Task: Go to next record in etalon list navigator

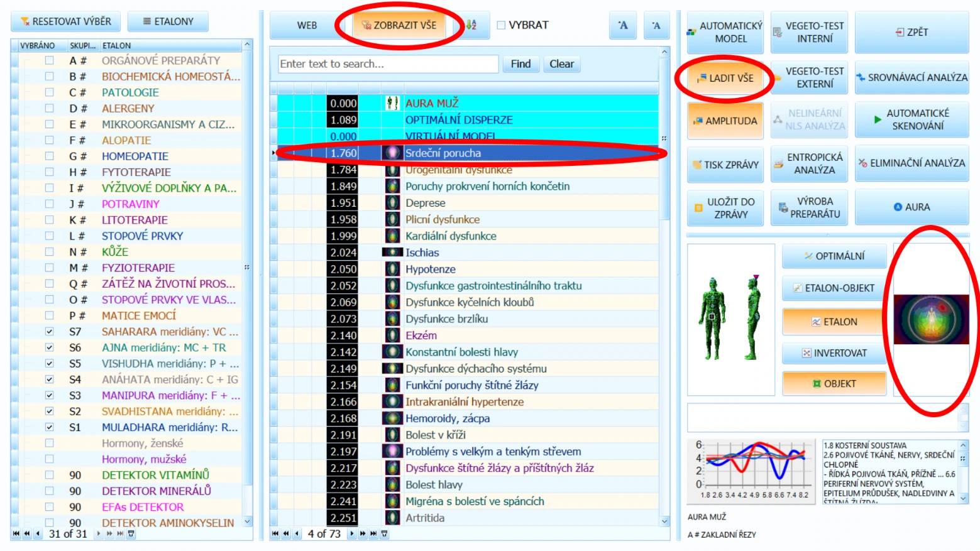Action: (99, 533)
